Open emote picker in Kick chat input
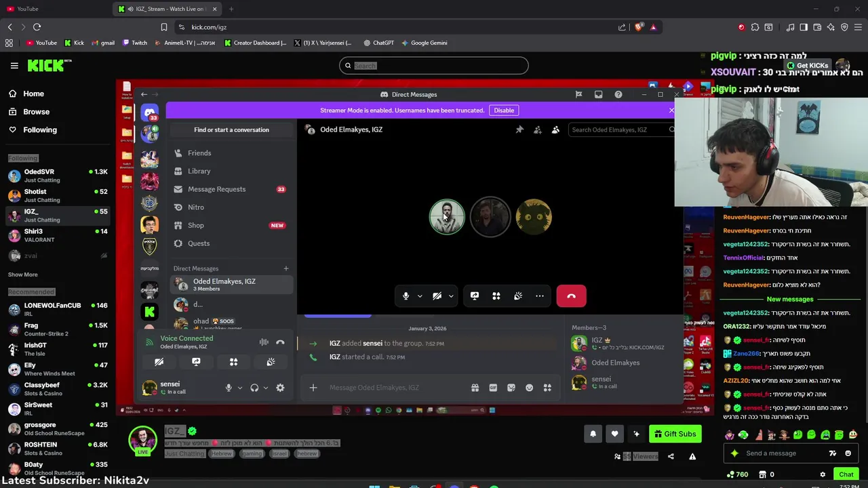Image resolution: width=868 pixels, height=488 pixels. 848,453
